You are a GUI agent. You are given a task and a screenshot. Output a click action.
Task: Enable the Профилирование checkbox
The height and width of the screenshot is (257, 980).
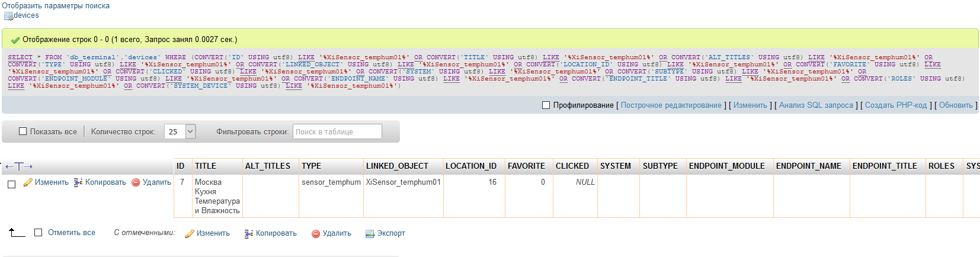546,105
